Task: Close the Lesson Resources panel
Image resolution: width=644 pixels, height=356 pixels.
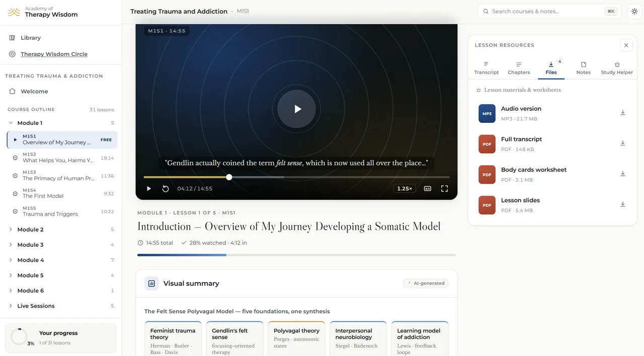Action: (626, 45)
